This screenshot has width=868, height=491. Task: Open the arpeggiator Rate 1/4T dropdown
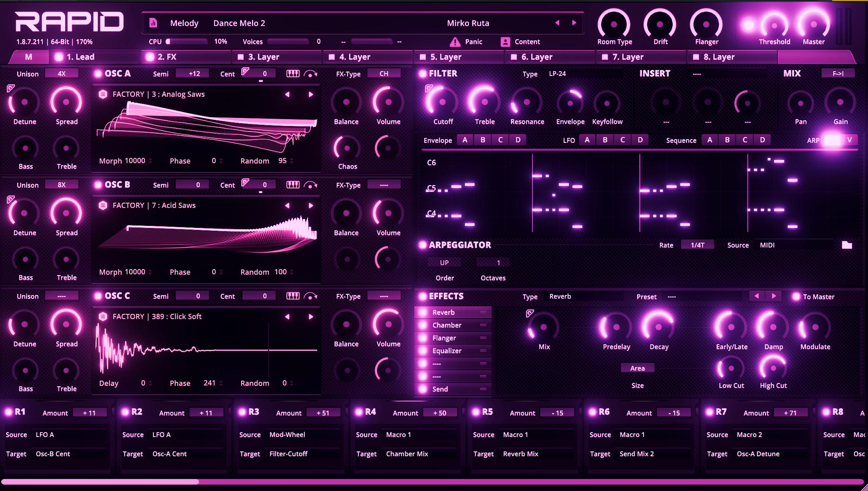pyautogui.click(x=697, y=245)
